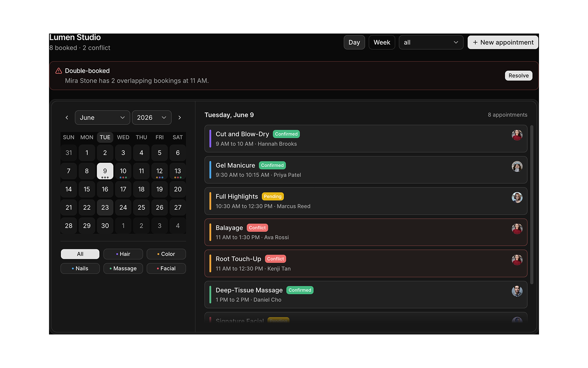This screenshot has height=368, width=588.
Task: Click the Lumen Studio title
Action: coord(75,38)
